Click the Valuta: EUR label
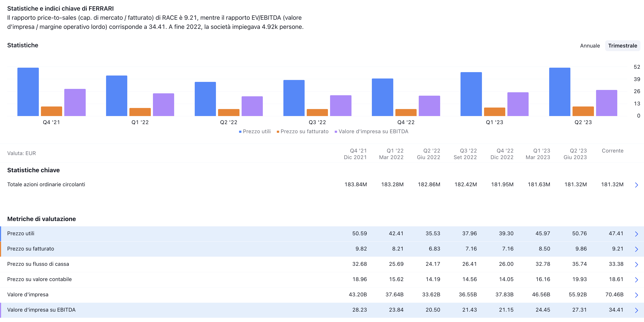 (21, 153)
